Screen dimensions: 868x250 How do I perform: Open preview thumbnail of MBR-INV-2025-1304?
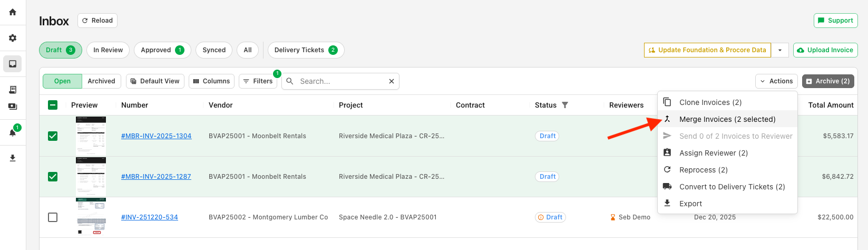pyautogui.click(x=91, y=136)
